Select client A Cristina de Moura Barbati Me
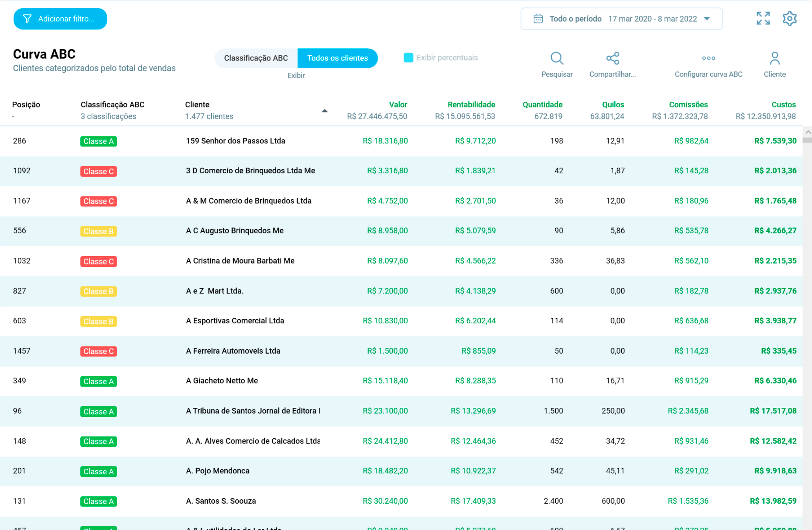This screenshot has height=530, width=812. click(x=240, y=261)
